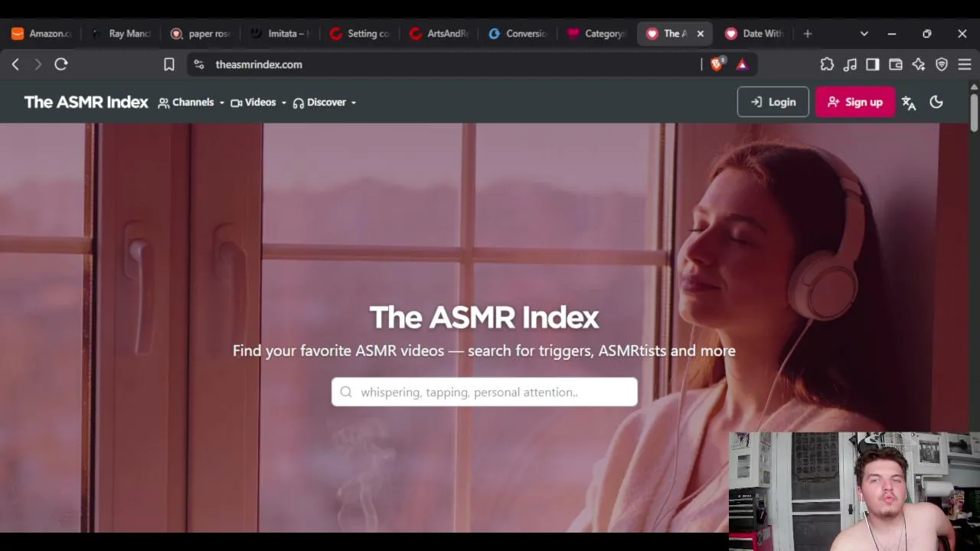This screenshot has height=551, width=980.
Task: Open the Brave VPN shield icon
Action: click(942, 64)
